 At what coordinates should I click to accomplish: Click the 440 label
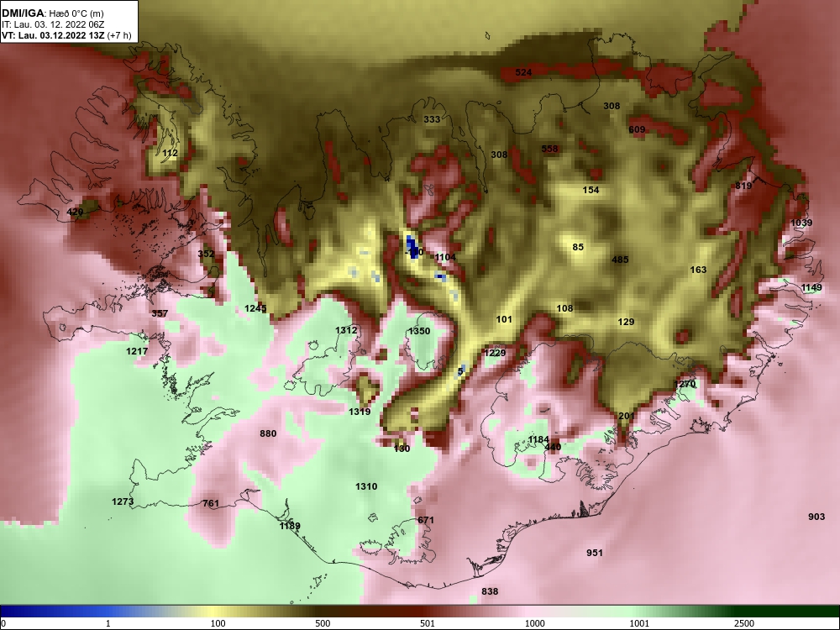point(553,448)
